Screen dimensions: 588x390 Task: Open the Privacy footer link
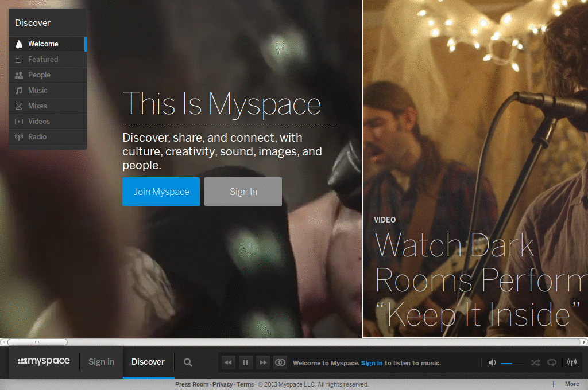pyautogui.click(x=222, y=384)
